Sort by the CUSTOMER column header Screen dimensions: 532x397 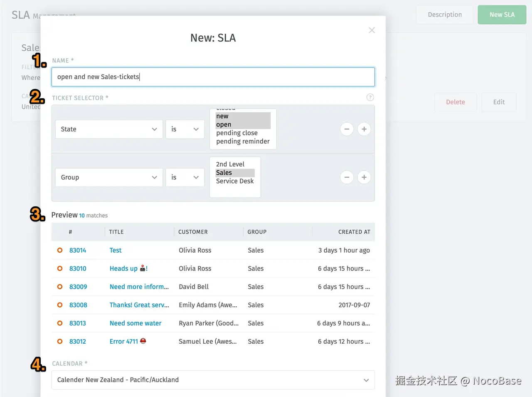coord(193,232)
